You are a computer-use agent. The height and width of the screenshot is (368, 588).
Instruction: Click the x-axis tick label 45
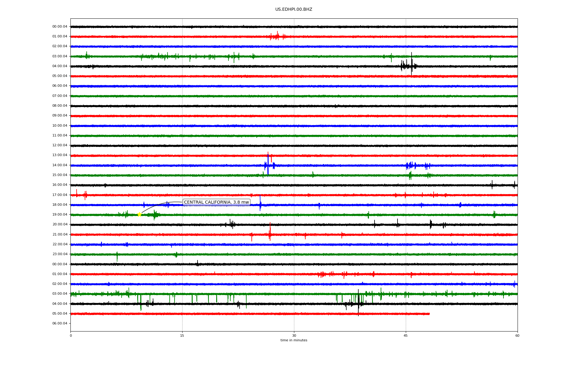406,335
